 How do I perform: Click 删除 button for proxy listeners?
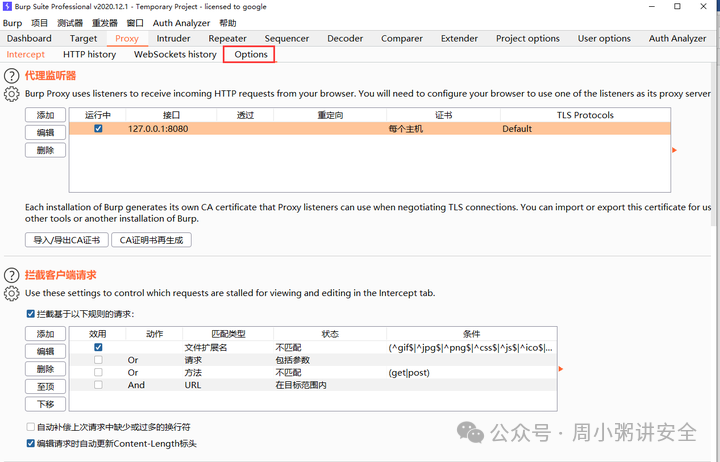[x=45, y=150]
